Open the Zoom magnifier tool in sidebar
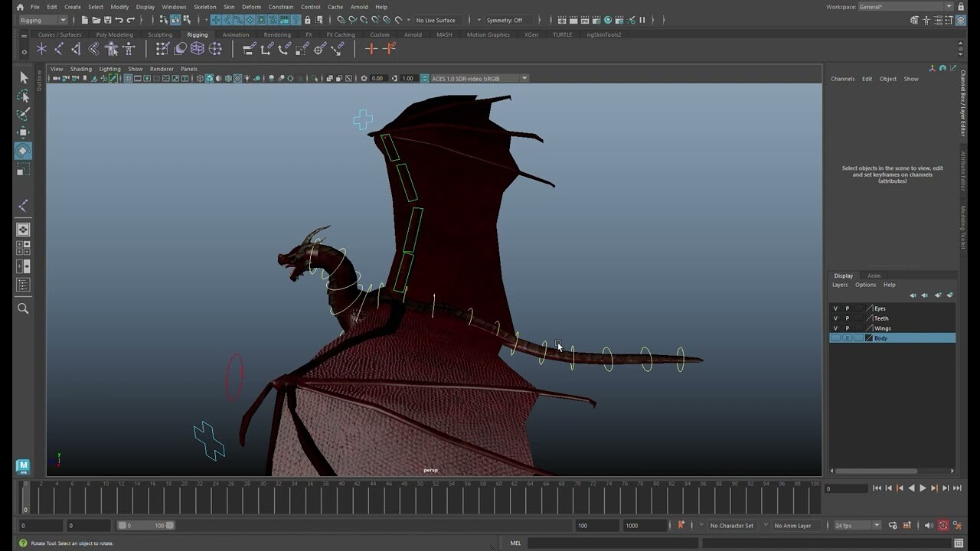The image size is (980, 551). 23,308
